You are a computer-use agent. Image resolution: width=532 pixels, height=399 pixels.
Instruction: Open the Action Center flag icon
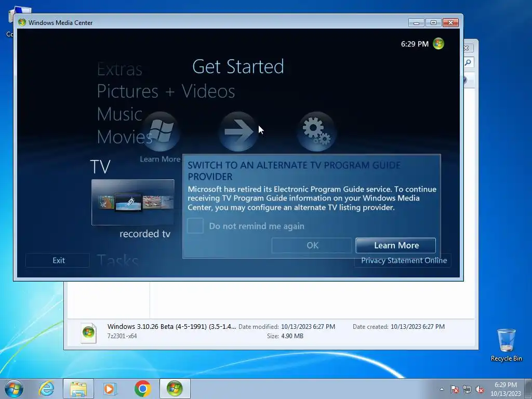[455, 389]
